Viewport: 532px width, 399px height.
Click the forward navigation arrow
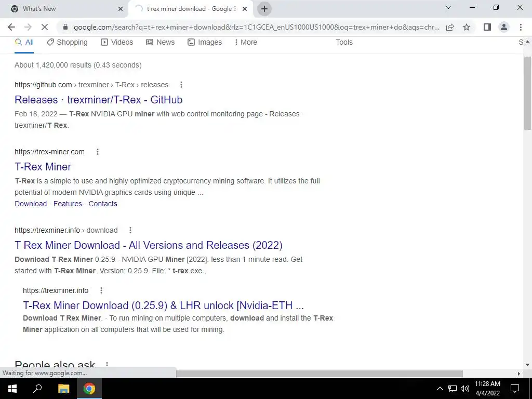pos(28,27)
